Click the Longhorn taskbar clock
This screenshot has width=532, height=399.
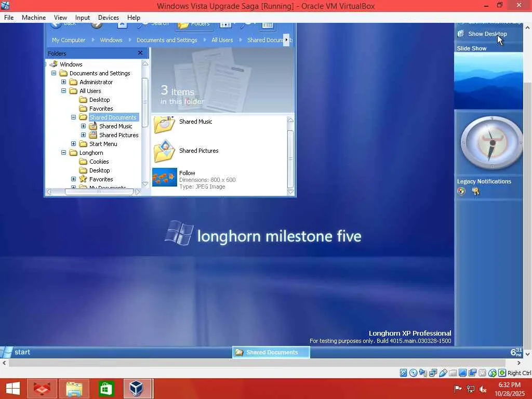[516, 352]
